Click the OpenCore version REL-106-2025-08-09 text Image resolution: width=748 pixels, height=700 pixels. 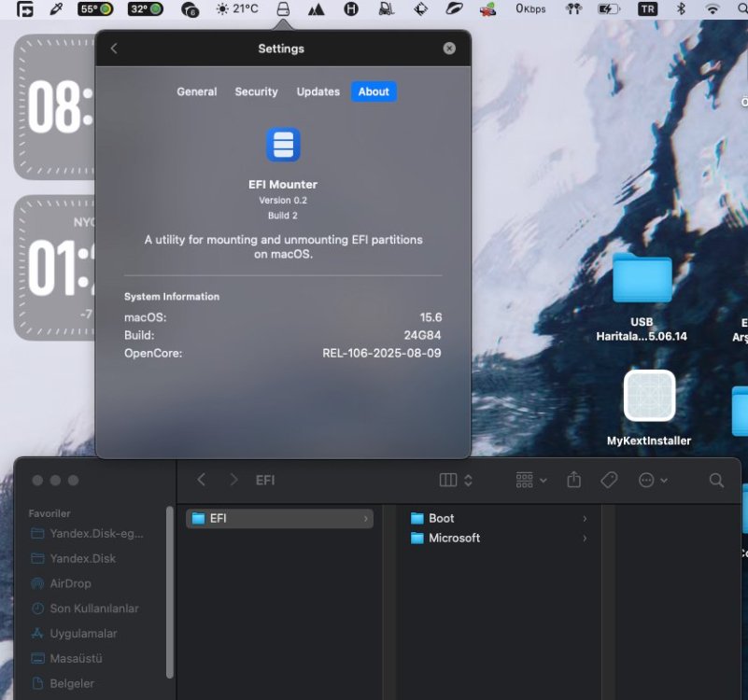(382, 354)
